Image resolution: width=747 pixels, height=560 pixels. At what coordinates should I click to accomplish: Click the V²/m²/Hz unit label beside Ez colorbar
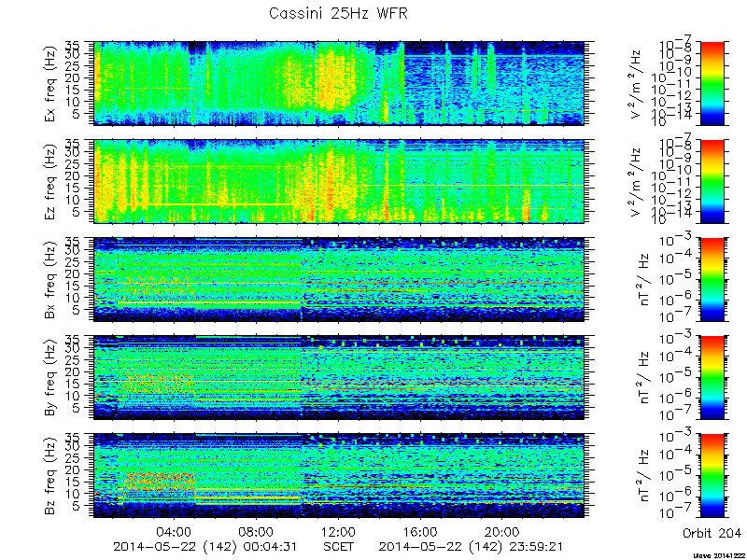[x=637, y=182]
